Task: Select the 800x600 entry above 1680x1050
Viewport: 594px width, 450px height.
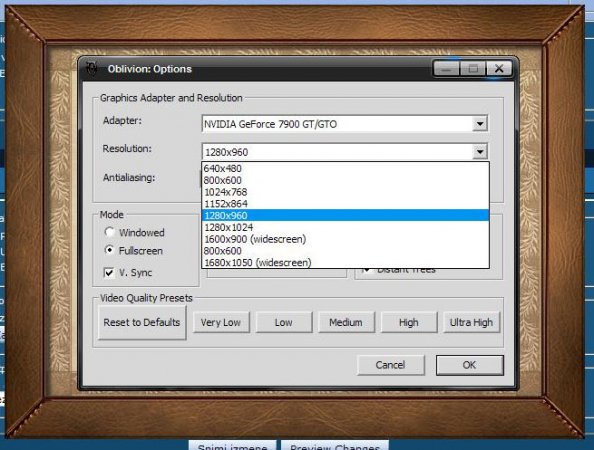Action: click(345, 251)
